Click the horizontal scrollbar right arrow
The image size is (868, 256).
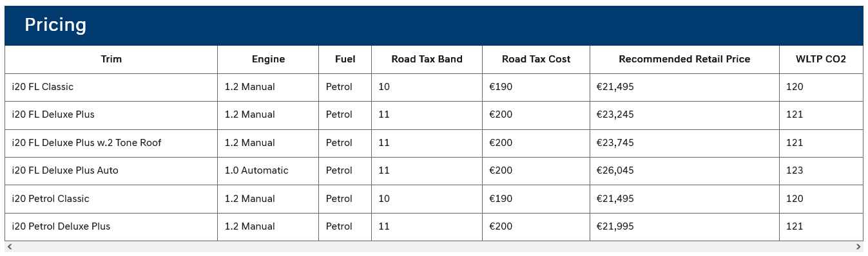coord(858,247)
